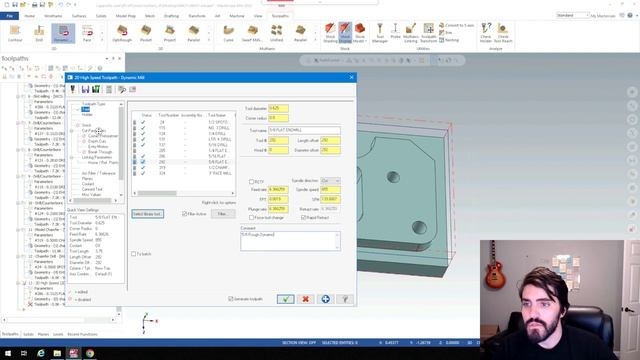Click the Curve multiaxis toolpath icon

tap(229, 33)
